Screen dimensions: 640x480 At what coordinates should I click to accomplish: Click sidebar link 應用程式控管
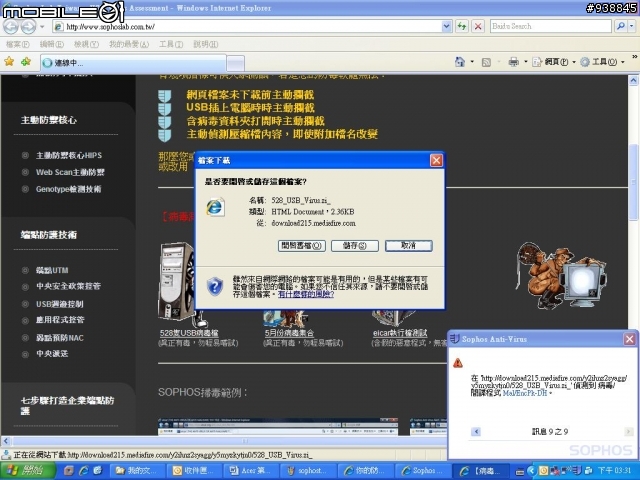[60, 320]
